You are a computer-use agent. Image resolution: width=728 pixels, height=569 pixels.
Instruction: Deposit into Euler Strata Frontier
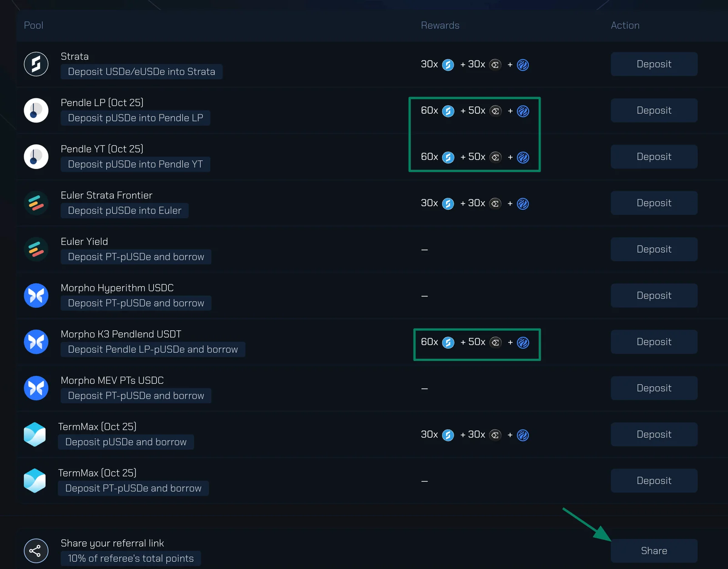tap(654, 203)
